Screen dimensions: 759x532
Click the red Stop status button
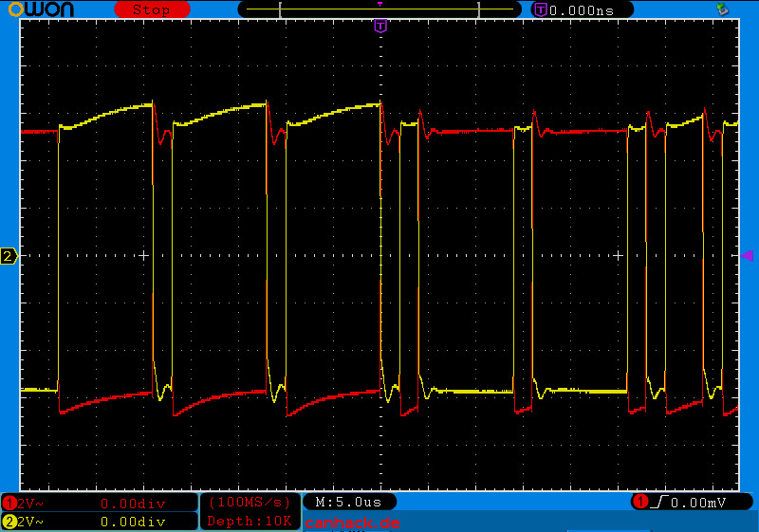[x=152, y=9]
